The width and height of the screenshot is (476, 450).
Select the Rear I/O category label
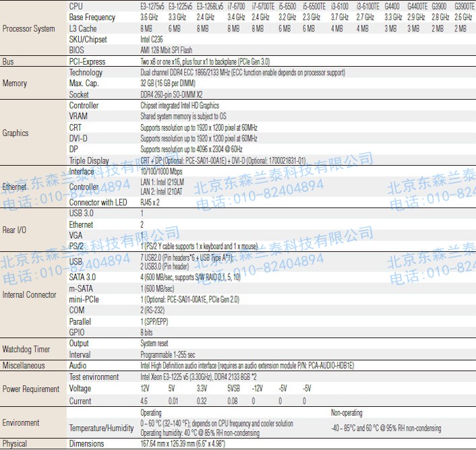(15, 230)
